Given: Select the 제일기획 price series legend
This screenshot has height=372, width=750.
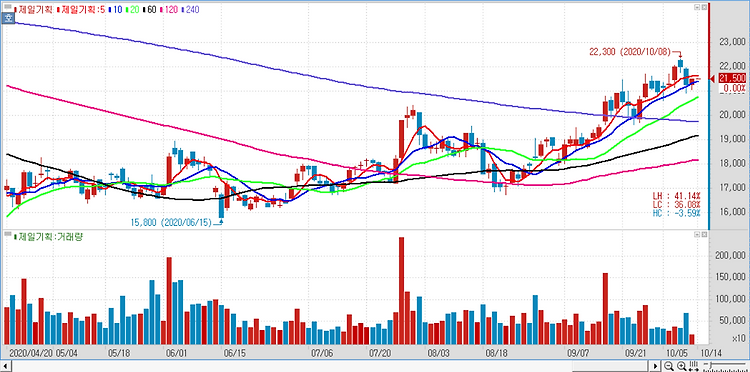Looking at the screenshot, I should pyautogui.click(x=33, y=9).
